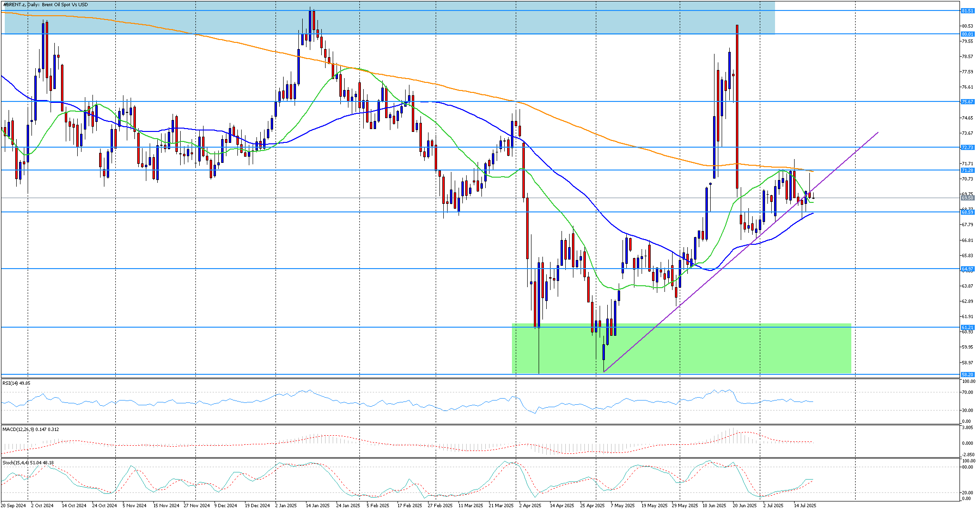Click the 74.65 price axis label
Viewport: 980px width, 511px height.
click(967, 118)
